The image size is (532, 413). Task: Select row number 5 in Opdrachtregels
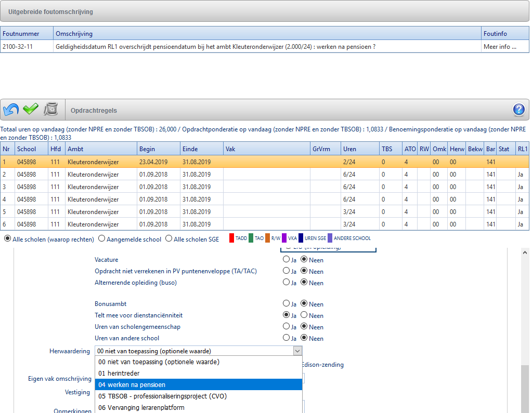click(x=265, y=212)
